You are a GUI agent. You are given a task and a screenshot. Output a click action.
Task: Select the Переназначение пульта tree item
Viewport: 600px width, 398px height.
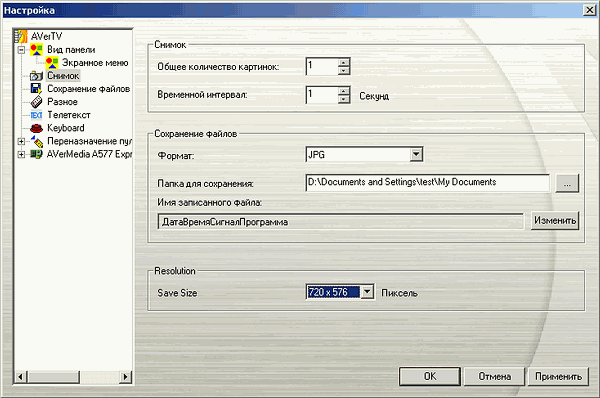point(89,141)
